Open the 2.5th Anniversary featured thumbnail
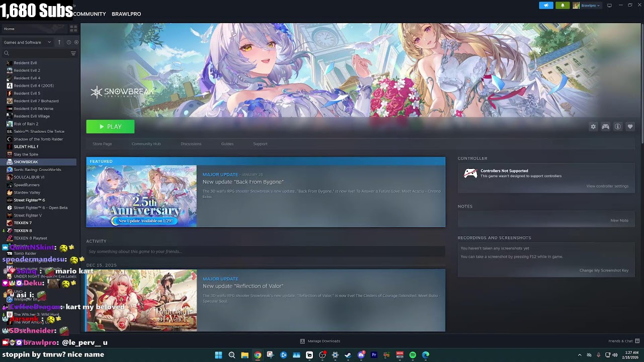Screen dimensions: 644x362 [x=141, y=196]
